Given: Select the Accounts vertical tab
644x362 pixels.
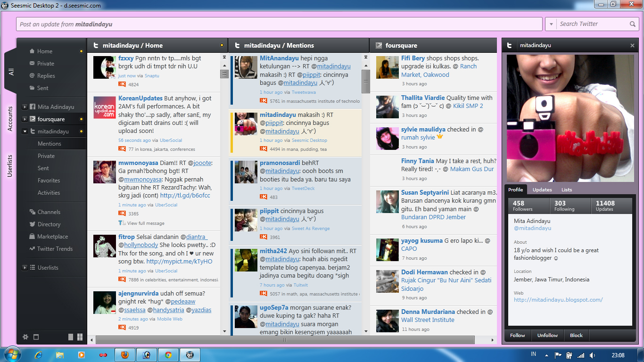Looking at the screenshot, I should coord(10,118).
